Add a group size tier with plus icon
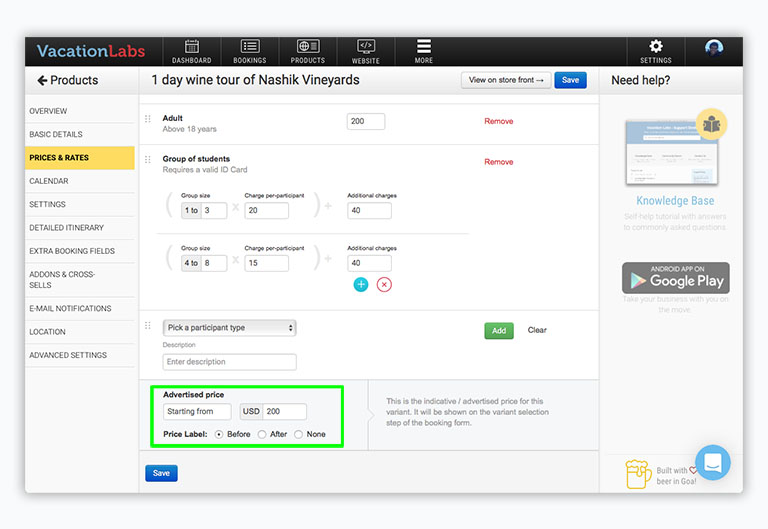Image resolution: width=768 pixels, height=529 pixels. point(361,285)
